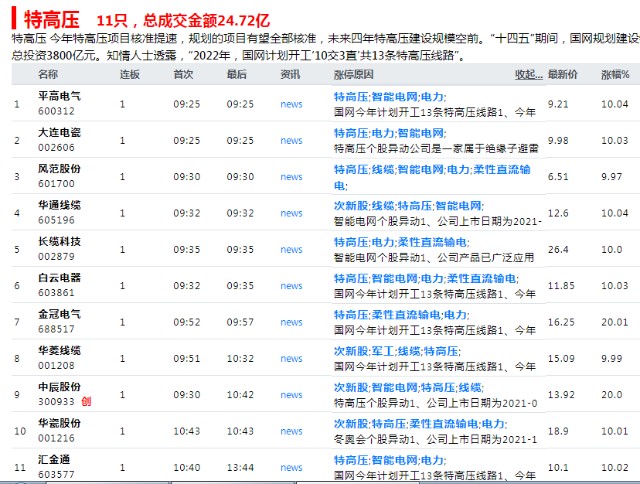Screen dimensions: 640x484
Task: Select stock name 金冠电气
Action: [x=59, y=314]
